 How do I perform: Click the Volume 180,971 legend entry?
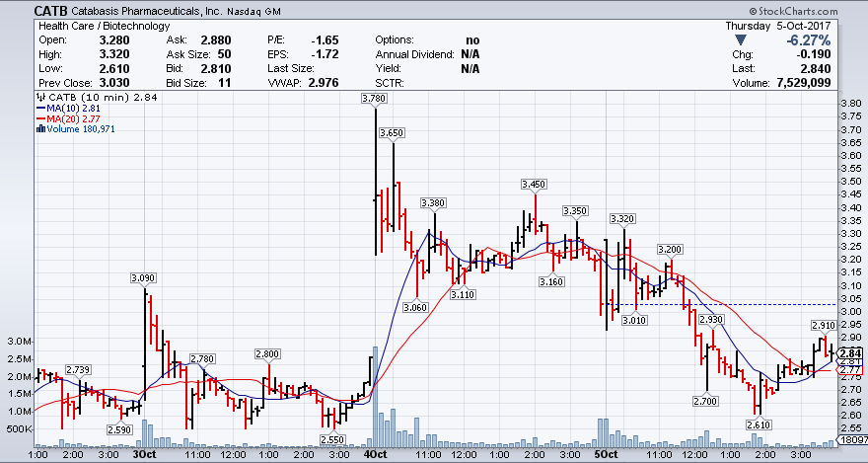point(82,128)
